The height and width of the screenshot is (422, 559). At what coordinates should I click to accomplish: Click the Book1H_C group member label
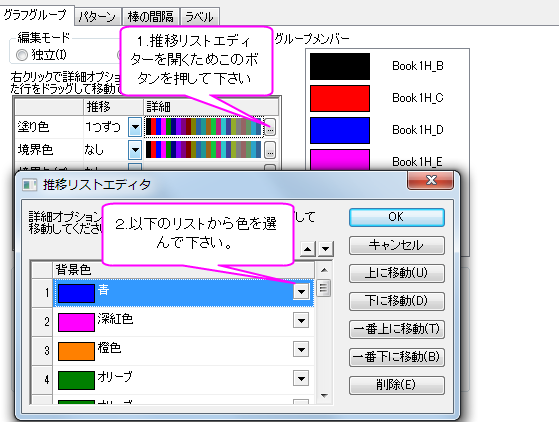point(417,98)
